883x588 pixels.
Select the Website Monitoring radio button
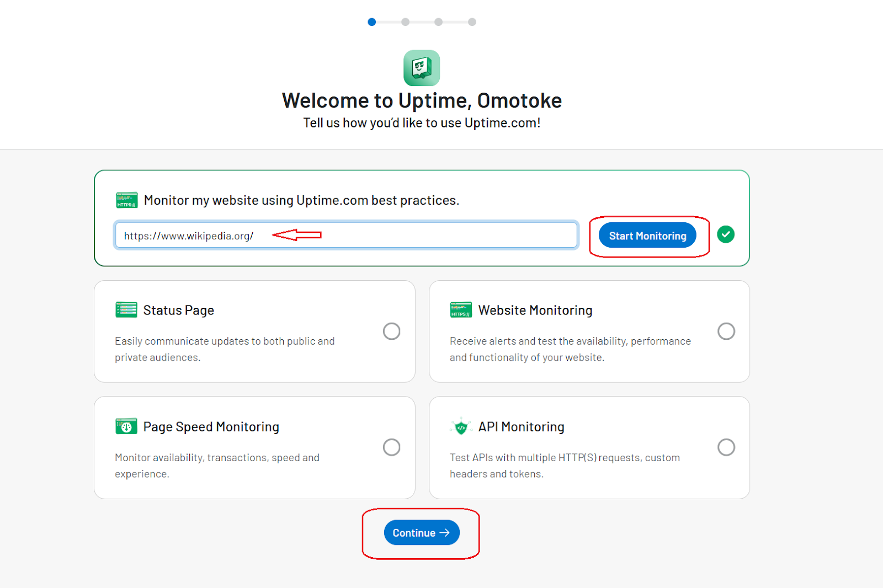coord(726,331)
